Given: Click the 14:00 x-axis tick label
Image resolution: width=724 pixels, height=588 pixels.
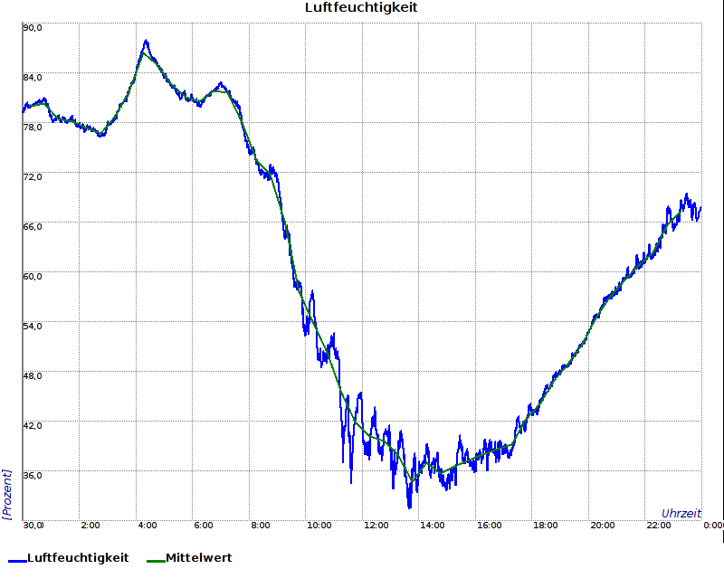Looking at the screenshot, I should 433,526.
